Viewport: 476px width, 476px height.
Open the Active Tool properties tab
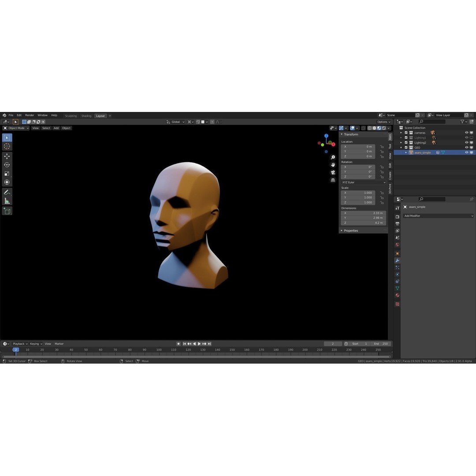pyautogui.click(x=398, y=208)
